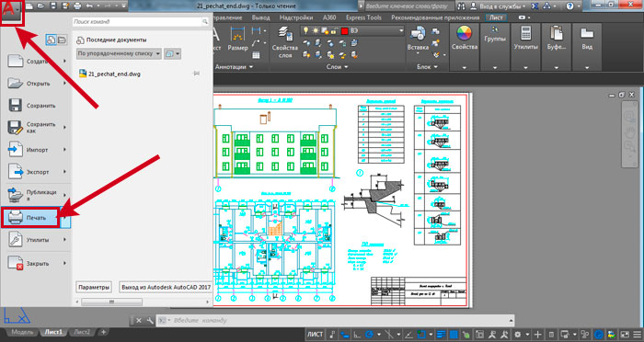Switch to the Лист2 layout tab

(82, 332)
